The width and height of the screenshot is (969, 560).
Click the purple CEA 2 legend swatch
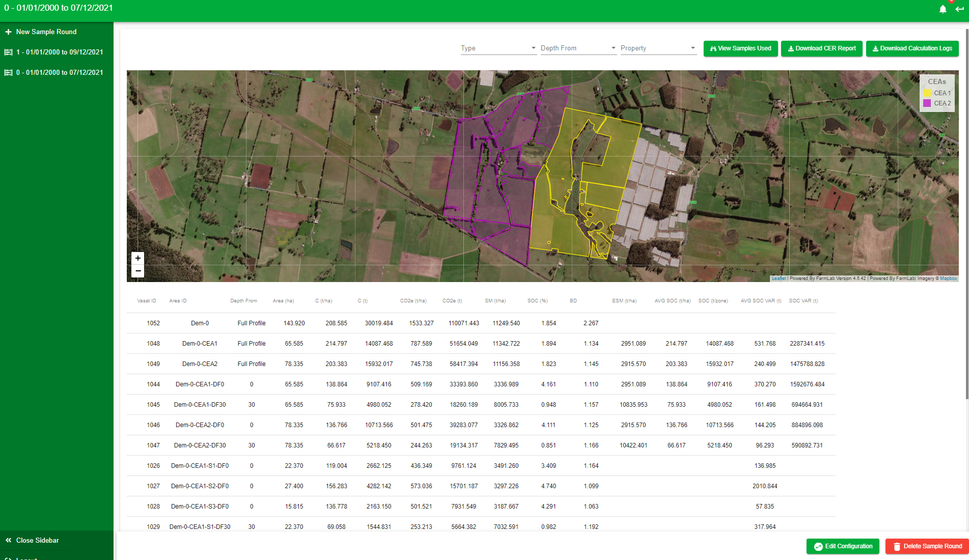click(x=927, y=103)
